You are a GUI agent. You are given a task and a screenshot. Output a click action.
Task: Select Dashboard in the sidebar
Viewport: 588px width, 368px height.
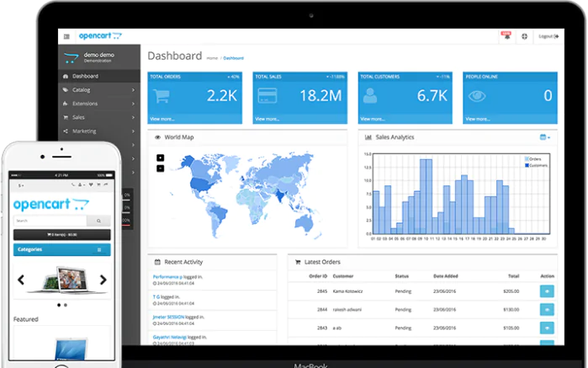[x=97, y=76]
